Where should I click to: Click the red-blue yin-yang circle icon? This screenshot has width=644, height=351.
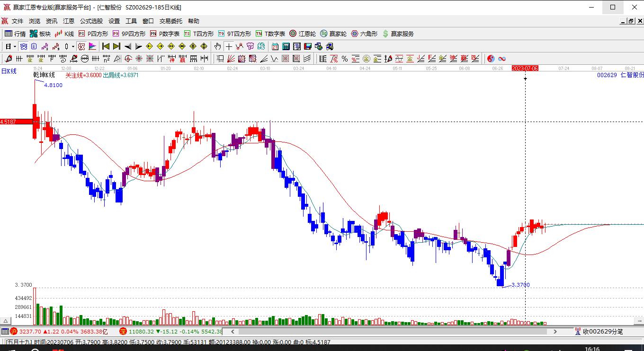(491, 59)
